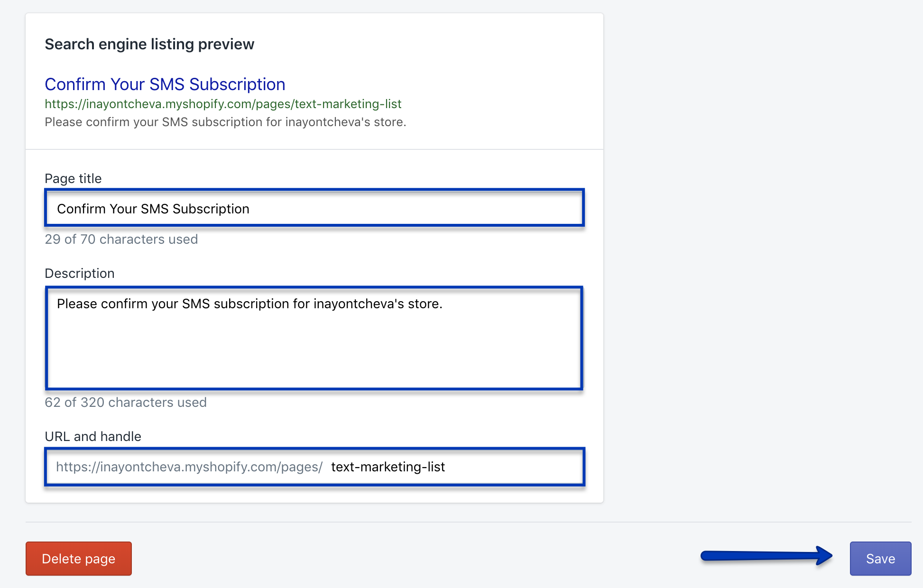Click the 'Page title' label

click(x=73, y=178)
